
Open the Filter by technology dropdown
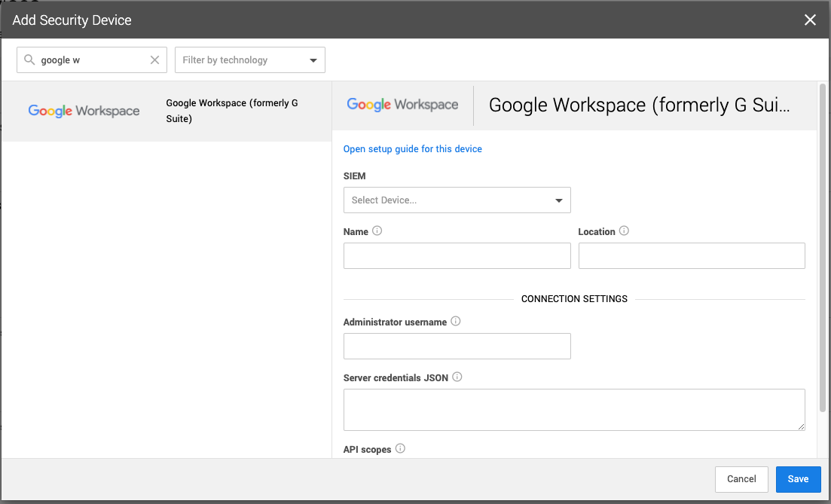(249, 60)
